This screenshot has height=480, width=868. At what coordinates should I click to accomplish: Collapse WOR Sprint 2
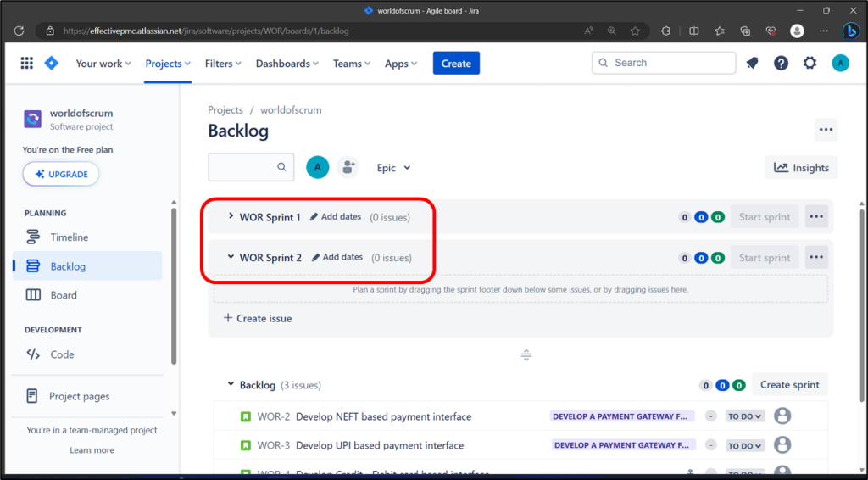231,257
